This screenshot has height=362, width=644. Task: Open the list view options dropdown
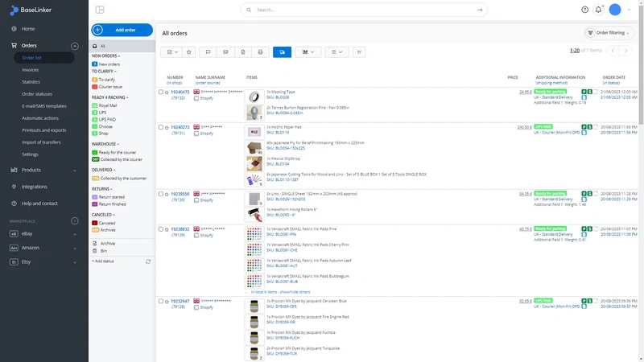(x=336, y=52)
